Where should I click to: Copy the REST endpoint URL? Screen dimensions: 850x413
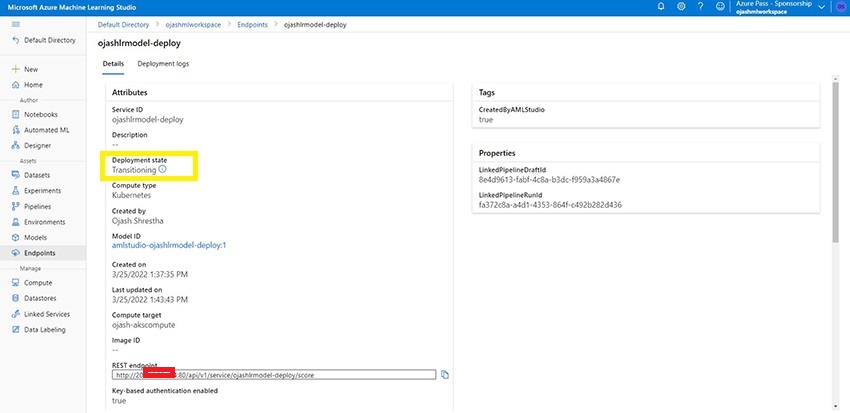tap(445, 375)
